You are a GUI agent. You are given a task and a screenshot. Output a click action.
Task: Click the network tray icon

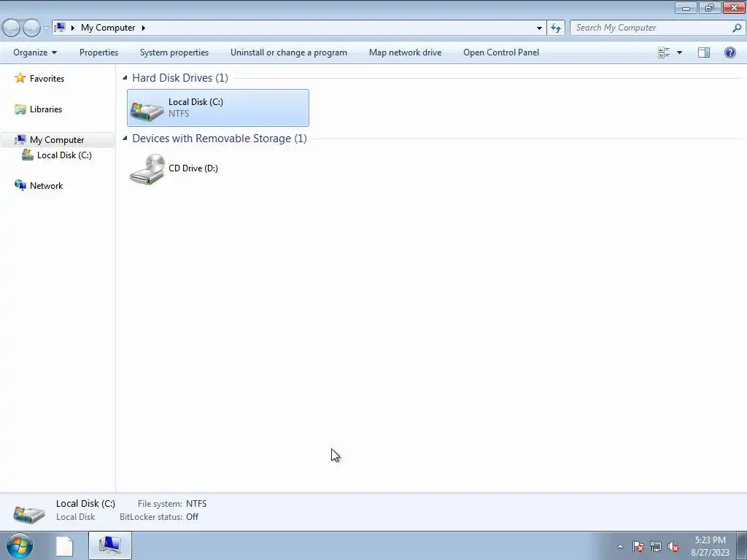656,546
